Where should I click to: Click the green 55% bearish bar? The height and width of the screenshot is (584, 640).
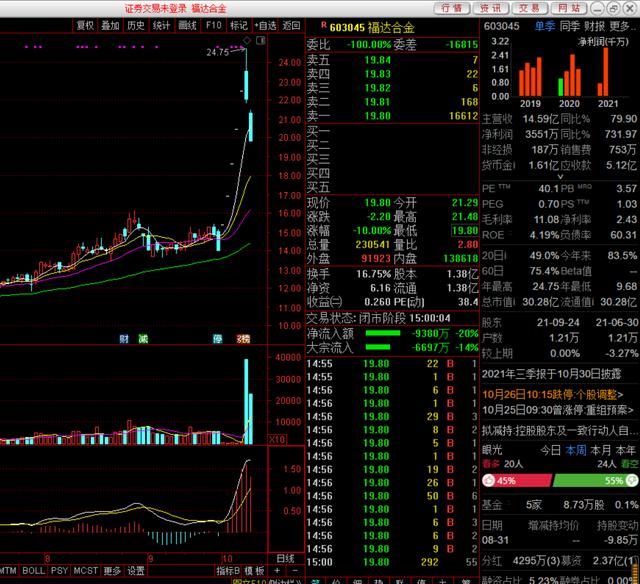click(596, 481)
